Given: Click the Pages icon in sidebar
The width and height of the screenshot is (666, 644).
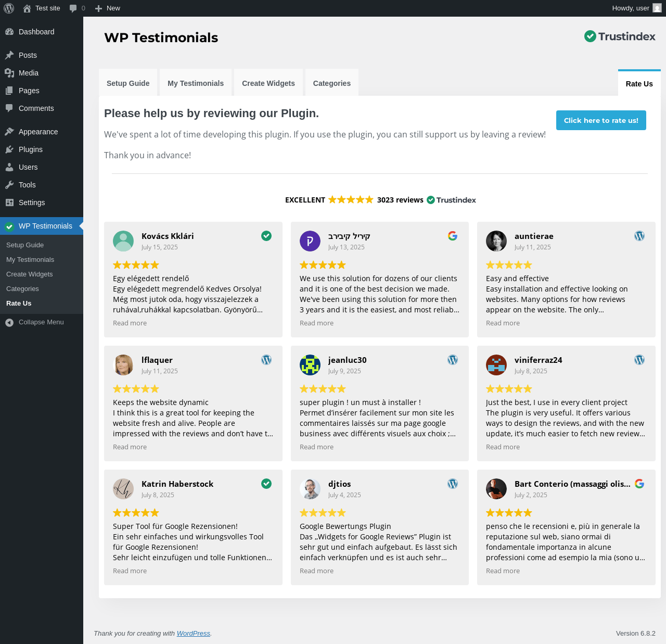Looking at the screenshot, I should coord(9,91).
